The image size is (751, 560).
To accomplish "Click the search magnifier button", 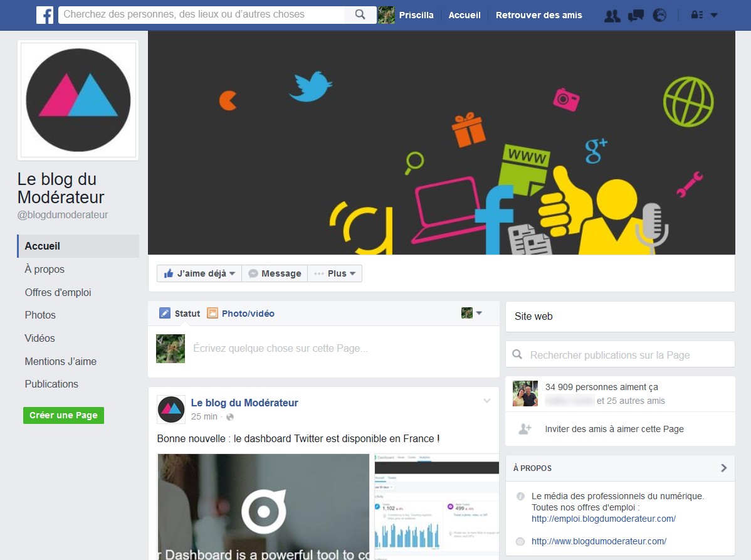I will [x=360, y=15].
